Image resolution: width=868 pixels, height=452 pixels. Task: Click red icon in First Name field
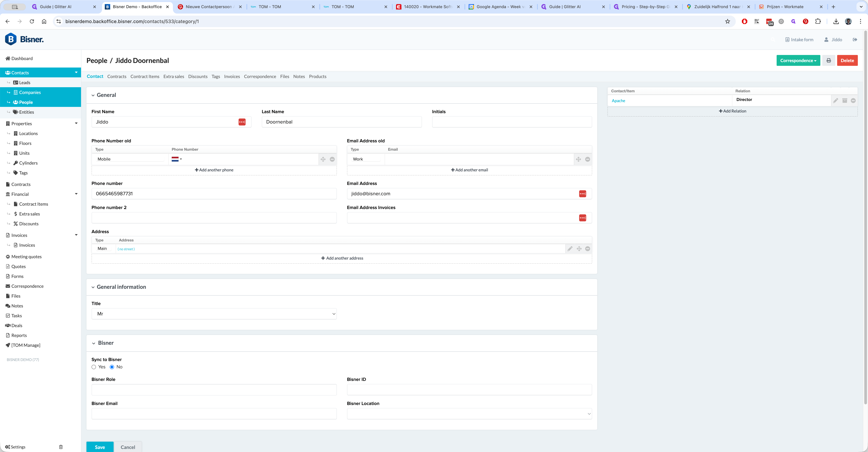pyautogui.click(x=242, y=122)
